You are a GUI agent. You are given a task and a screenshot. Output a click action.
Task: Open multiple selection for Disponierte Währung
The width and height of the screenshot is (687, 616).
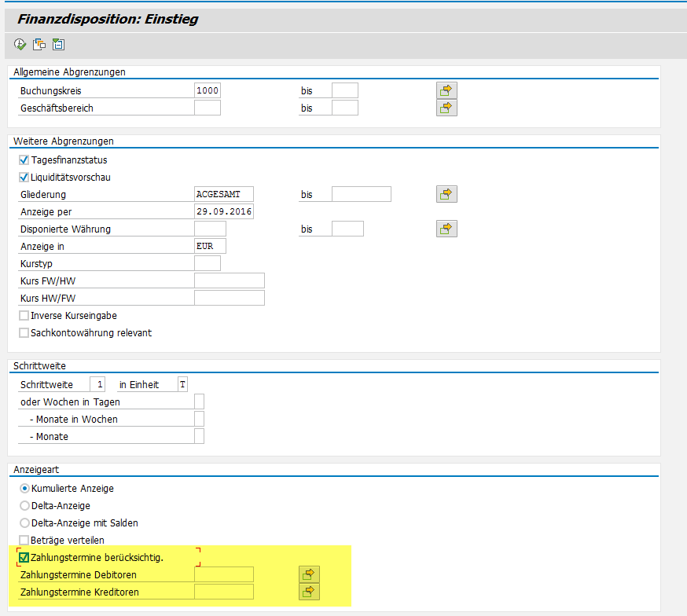446,229
